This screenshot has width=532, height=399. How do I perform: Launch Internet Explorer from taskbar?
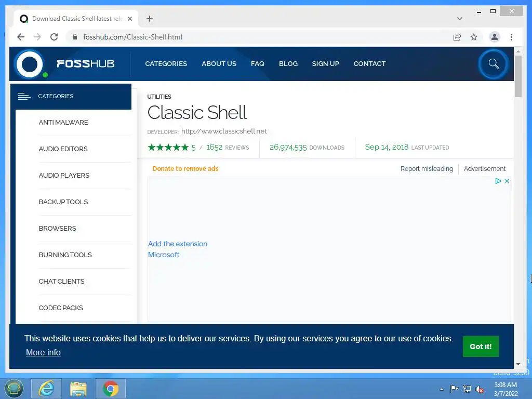point(46,389)
